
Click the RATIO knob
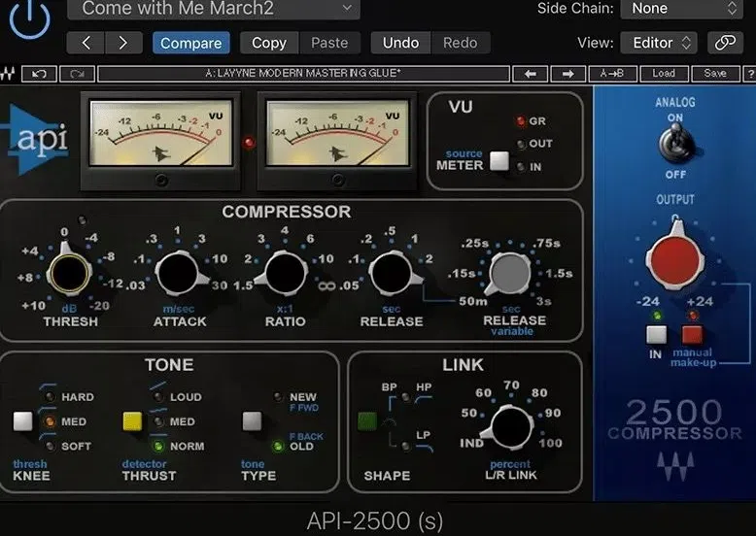(x=285, y=273)
